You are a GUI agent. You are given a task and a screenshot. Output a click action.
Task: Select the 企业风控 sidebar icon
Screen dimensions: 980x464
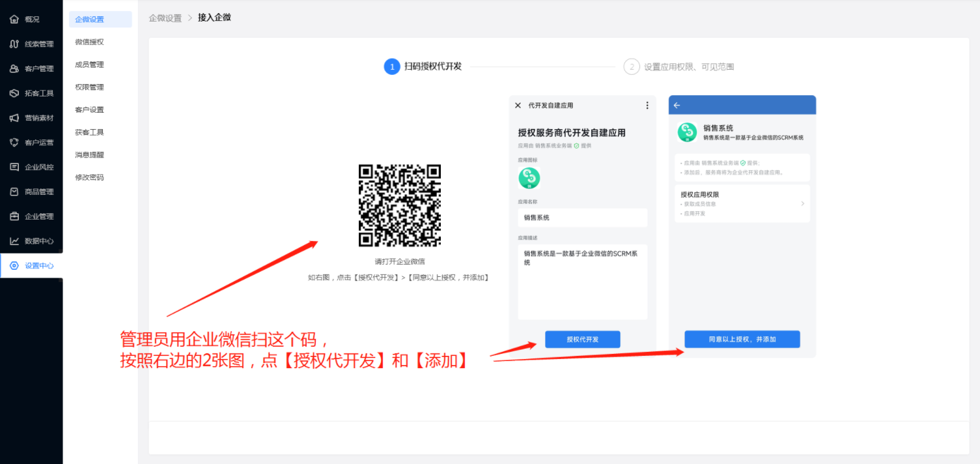coord(14,167)
